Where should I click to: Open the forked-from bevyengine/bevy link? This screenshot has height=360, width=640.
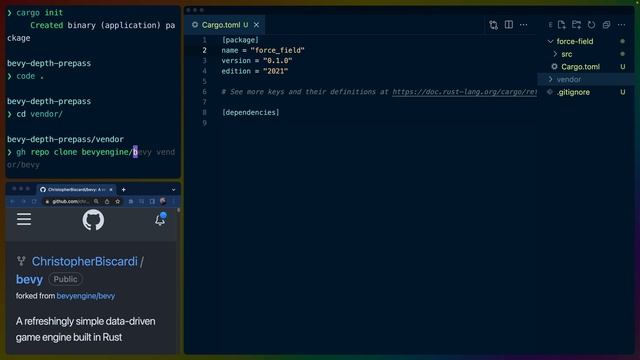(x=85, y=296)
